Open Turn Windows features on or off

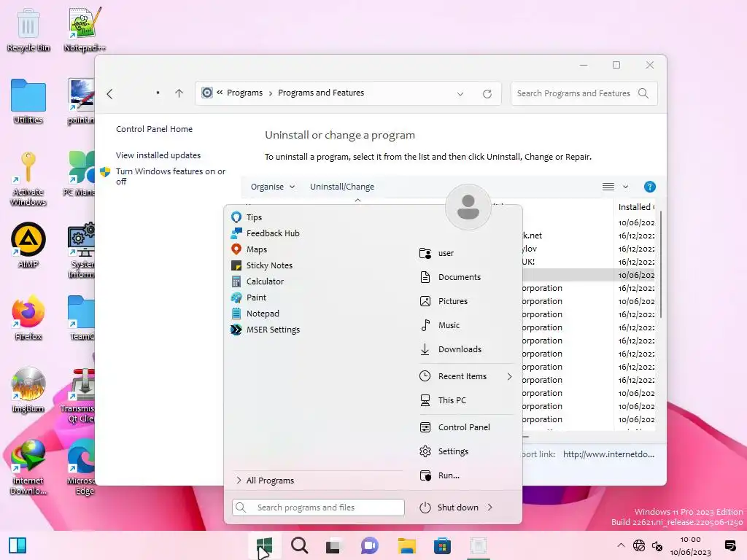(171, 176)
